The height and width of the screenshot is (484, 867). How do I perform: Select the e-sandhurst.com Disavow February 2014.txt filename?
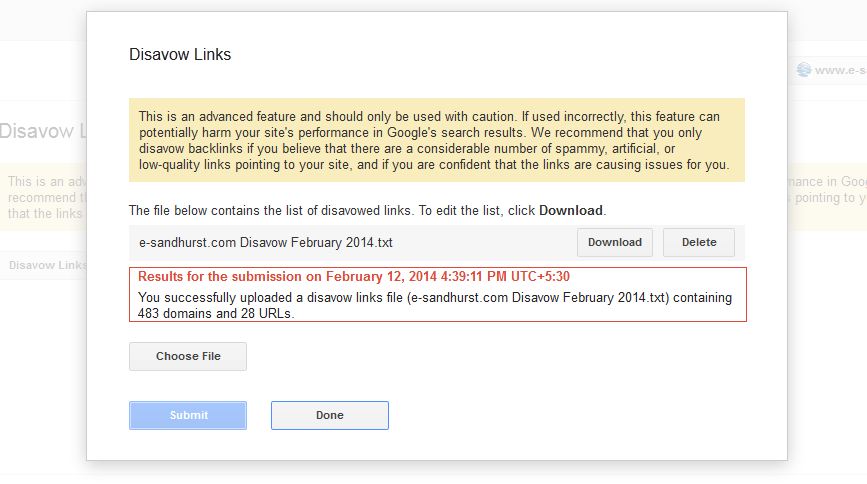pyautogui.click(x=266, y=243)
